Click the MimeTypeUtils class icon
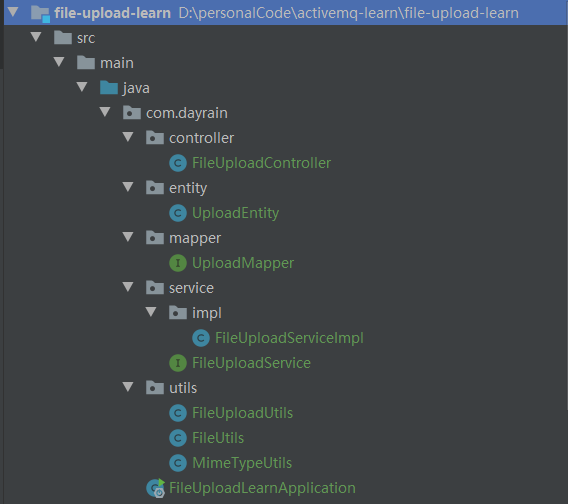Viewport: 568px width, 504px height. coord(178,463)
